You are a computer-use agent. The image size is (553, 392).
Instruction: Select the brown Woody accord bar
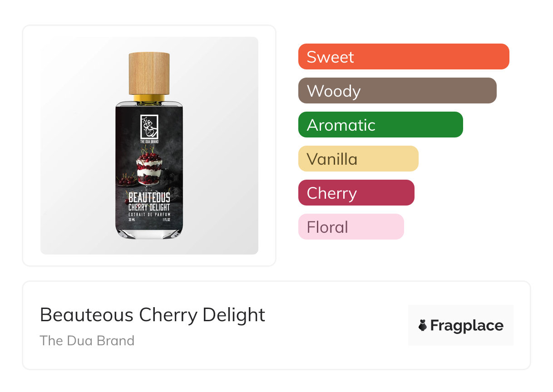point(397,91)
